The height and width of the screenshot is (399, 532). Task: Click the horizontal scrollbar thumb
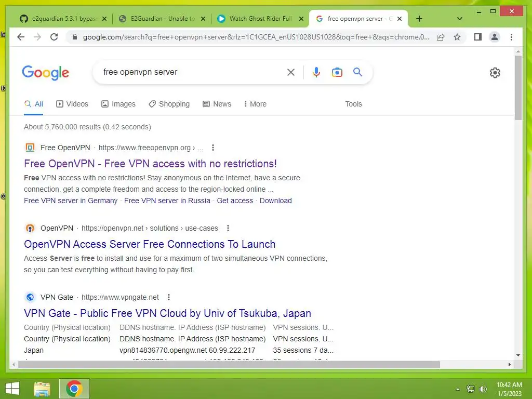(x=229, y=364)
